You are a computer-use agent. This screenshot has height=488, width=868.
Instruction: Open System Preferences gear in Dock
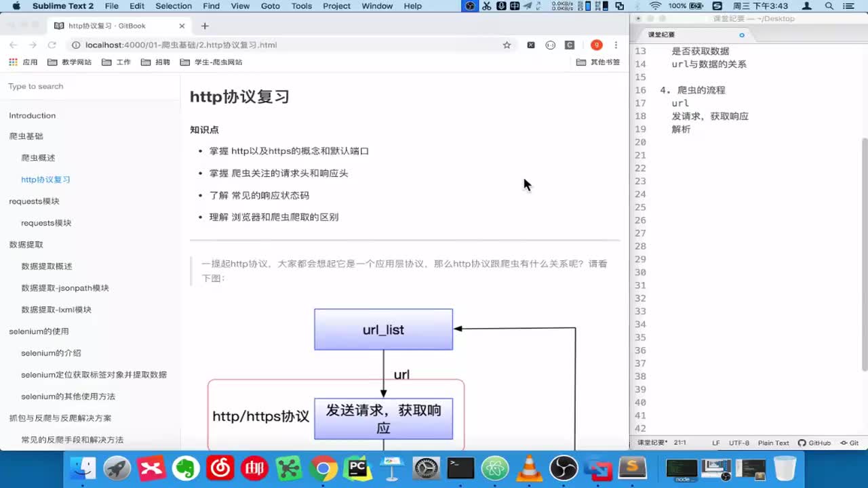427,468
